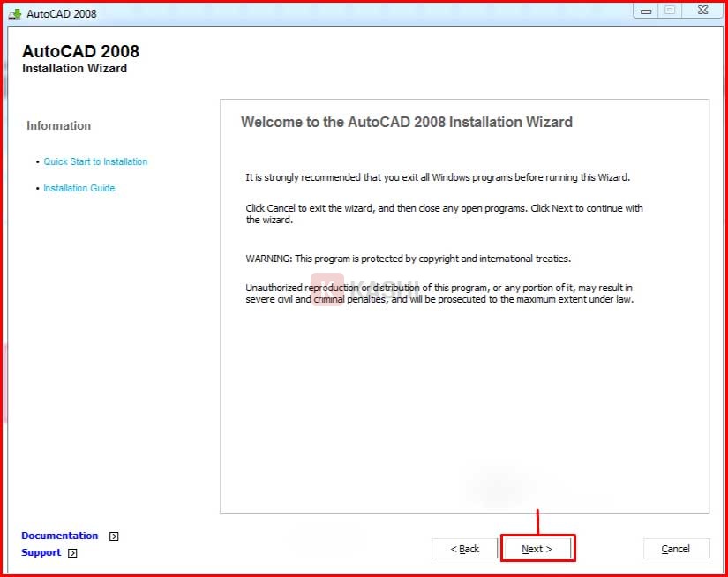Open the Quick Start to Installation link

[x=95, y=161]
